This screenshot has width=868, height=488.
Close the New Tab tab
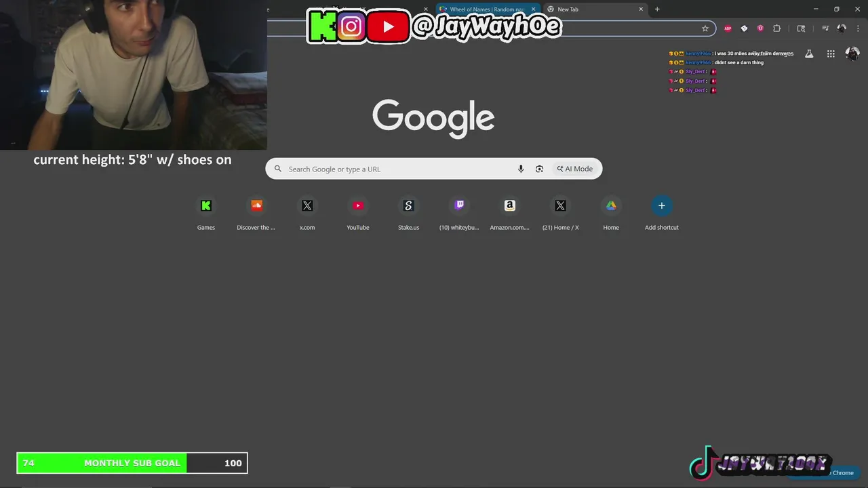click(641, 9)
